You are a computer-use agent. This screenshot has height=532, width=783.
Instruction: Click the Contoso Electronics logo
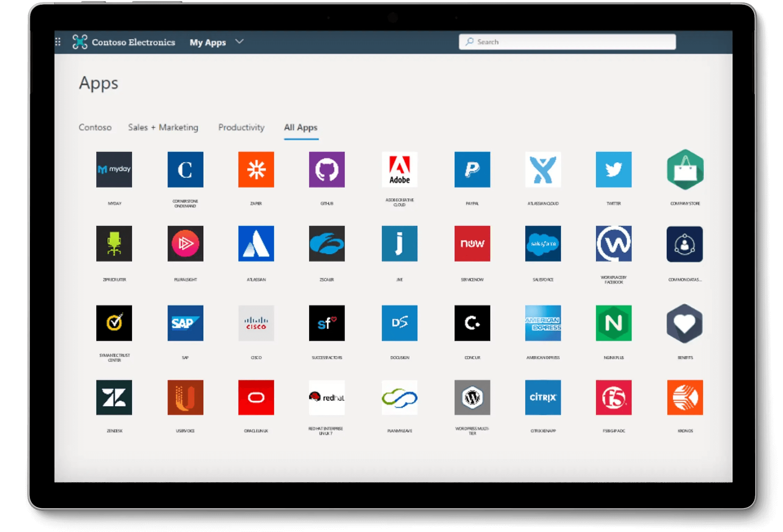80,42
